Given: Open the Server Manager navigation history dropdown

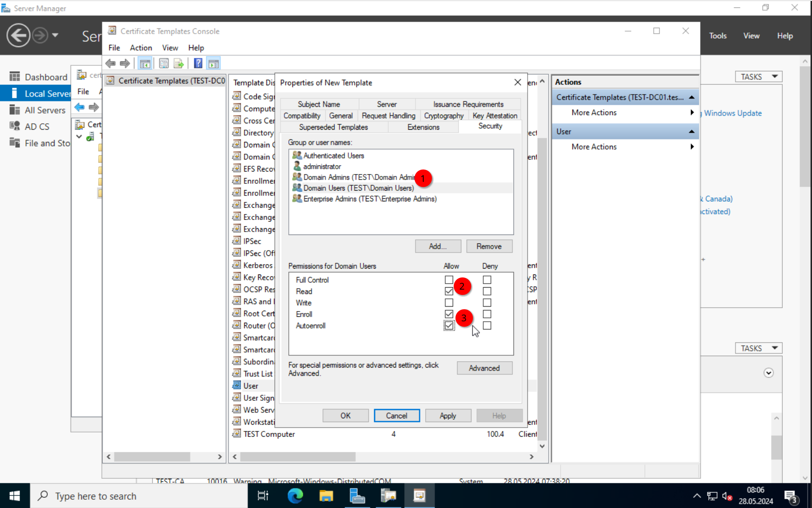Looking at the screenshot, I should 55,36.
